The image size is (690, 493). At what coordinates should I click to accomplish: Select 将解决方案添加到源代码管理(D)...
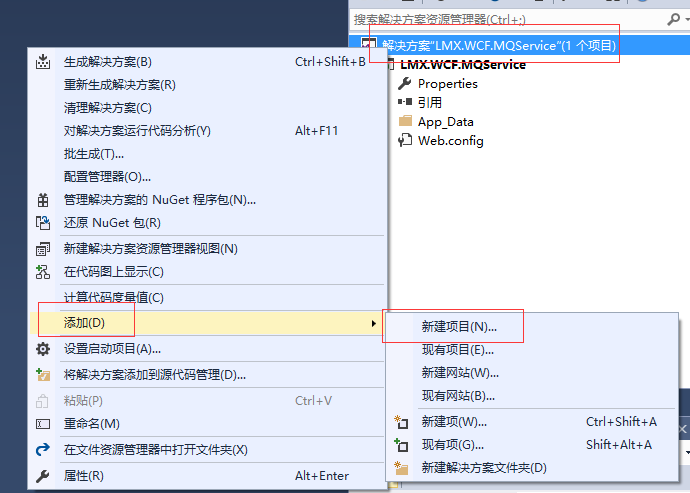coord(207,375)
